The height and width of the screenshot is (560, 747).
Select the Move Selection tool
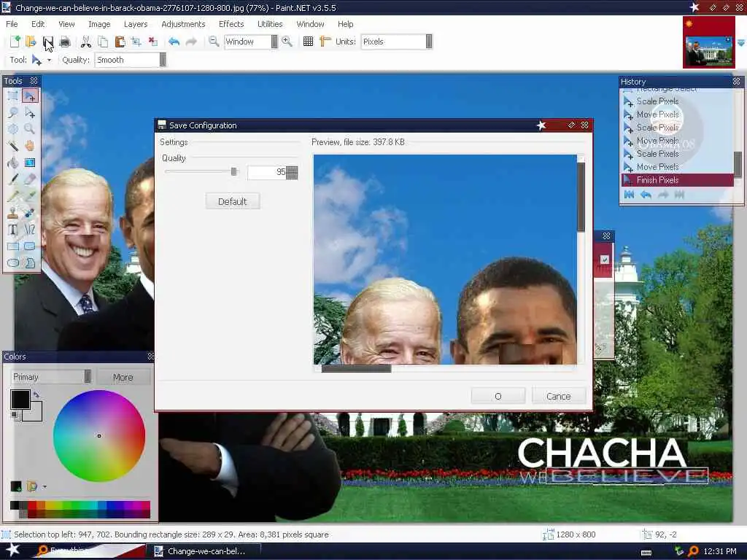point(30,113)
